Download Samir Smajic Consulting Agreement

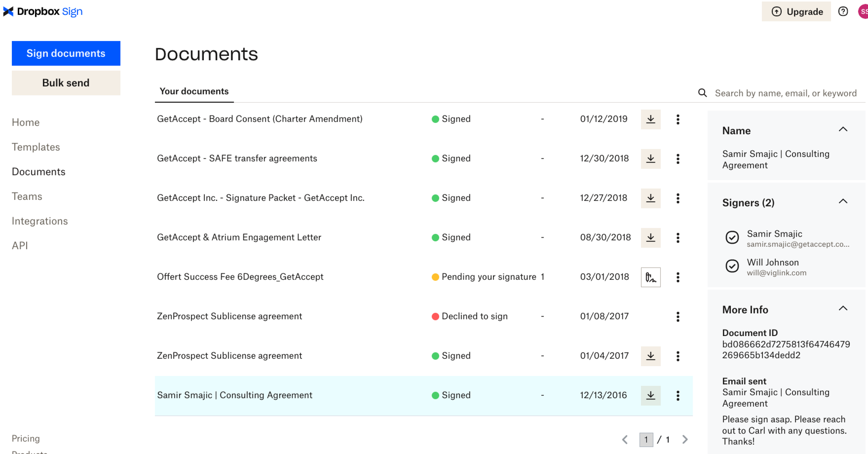651,396
